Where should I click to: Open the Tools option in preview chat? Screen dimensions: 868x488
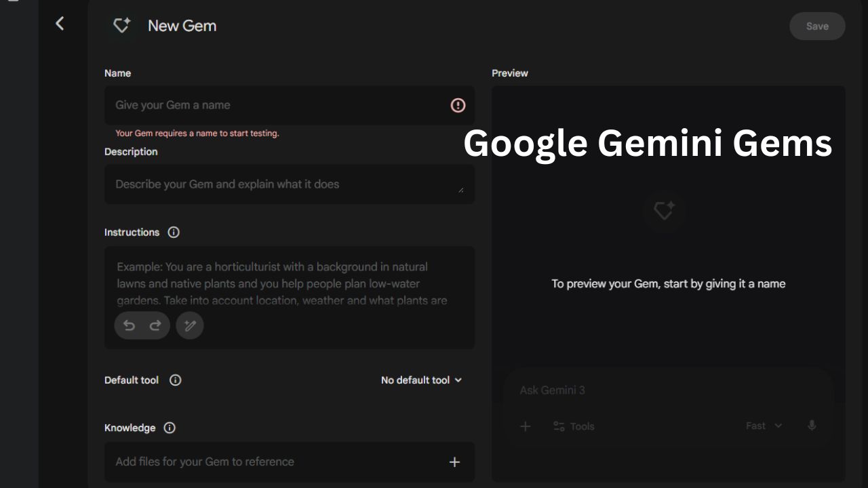pyautogui.click(x=573, y=426)
